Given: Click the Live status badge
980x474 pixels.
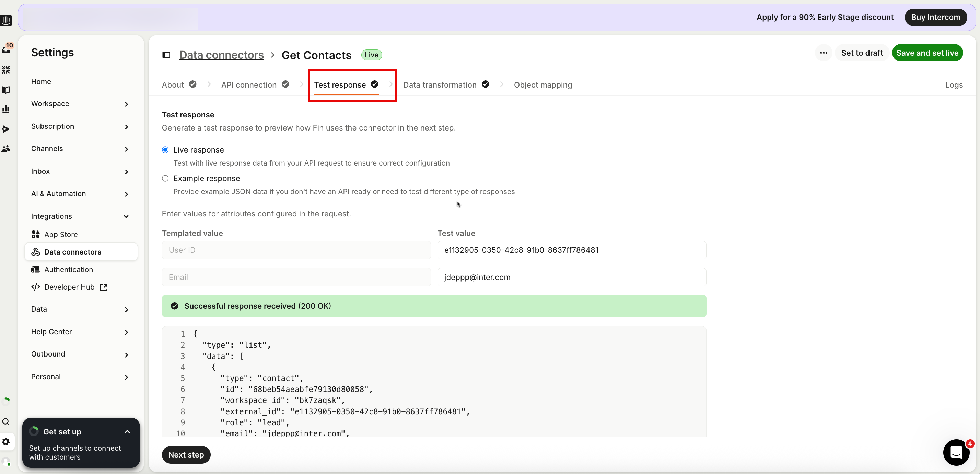Looking at the screenshot, I should [x=371, y=55].
